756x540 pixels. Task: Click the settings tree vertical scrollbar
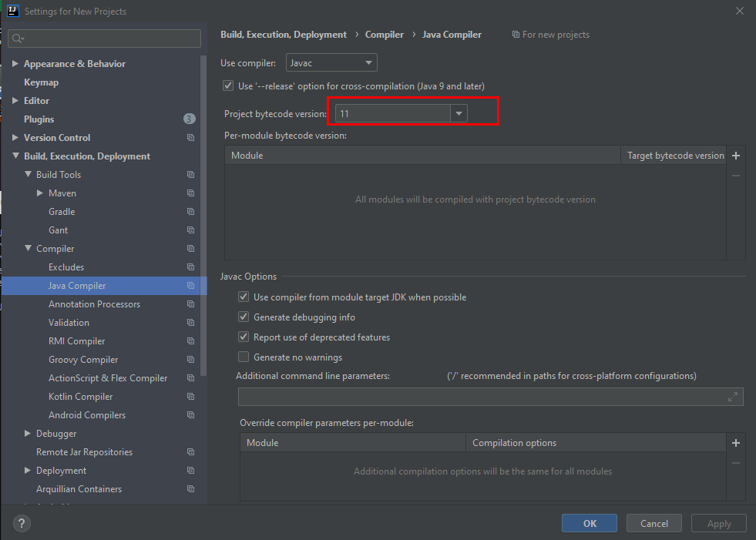203,216
